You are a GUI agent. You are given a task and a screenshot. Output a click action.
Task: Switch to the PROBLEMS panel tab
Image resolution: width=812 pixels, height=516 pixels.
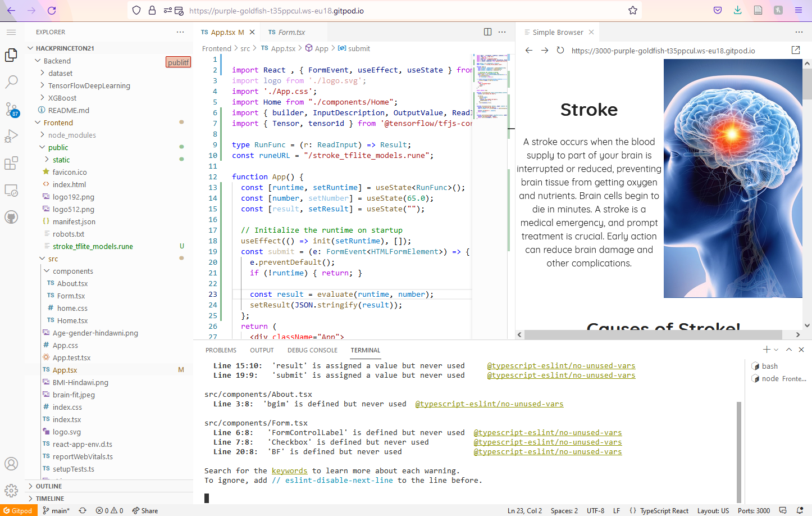coord(221,350)
